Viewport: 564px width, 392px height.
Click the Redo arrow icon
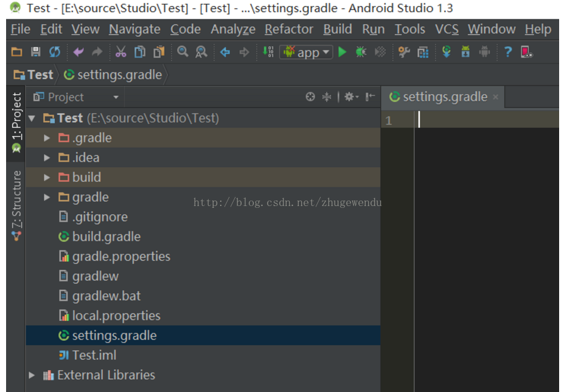point(97,52)
